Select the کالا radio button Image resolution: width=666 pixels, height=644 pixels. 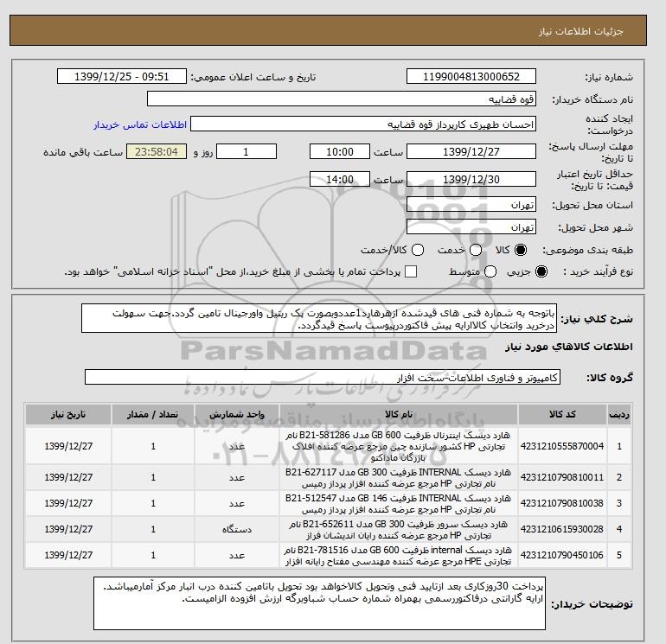tap(521, 250)
